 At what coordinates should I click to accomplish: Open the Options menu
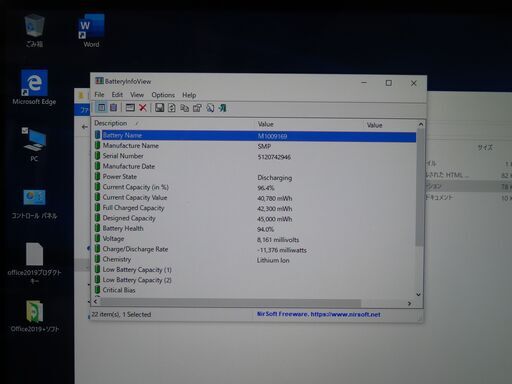click(x=163, y=95)
